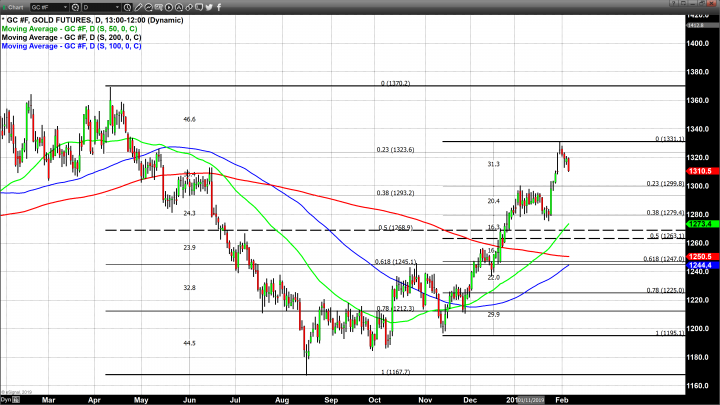
Task: Click the 1400.0 price axis label
Action: [x=698, y=43]
